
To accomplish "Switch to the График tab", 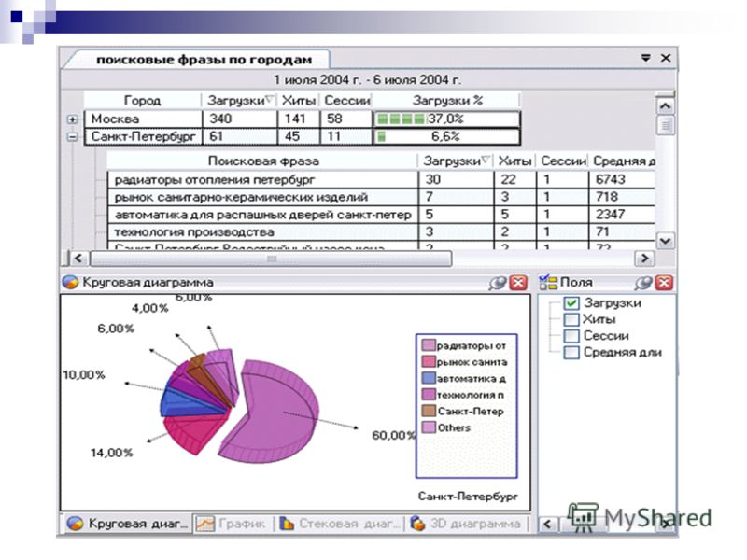I will tap(232, 524).
